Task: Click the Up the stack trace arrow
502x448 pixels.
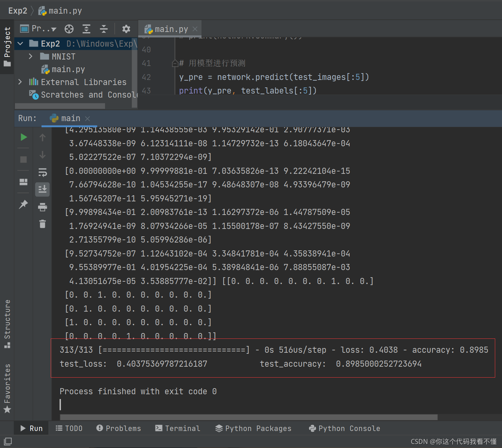Action: coord(43,137)
